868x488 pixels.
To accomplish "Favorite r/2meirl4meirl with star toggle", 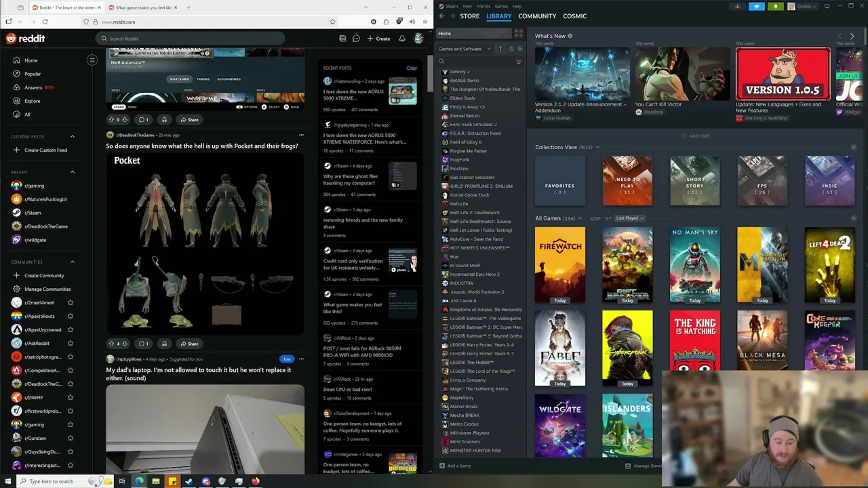I will [x=71, y=303].
